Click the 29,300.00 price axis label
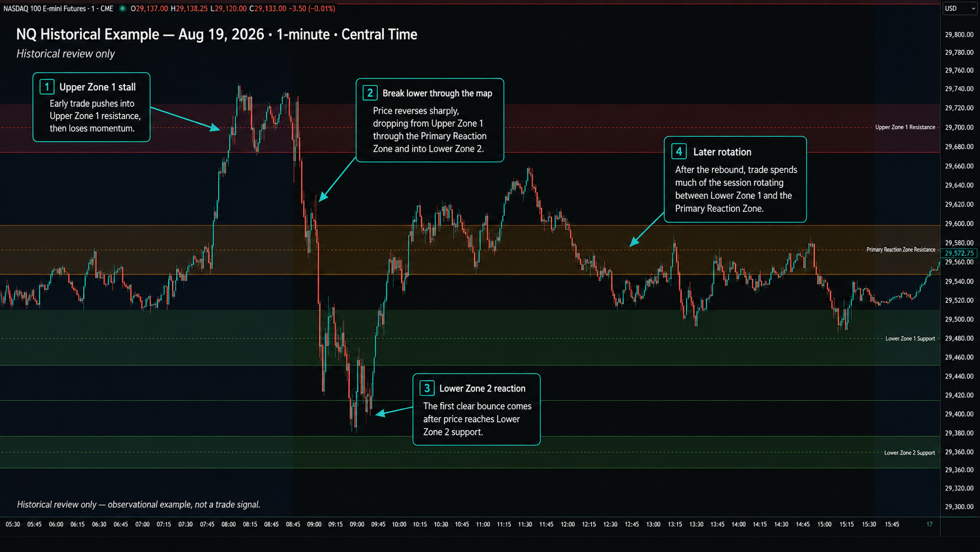 (x=959, y=507)
